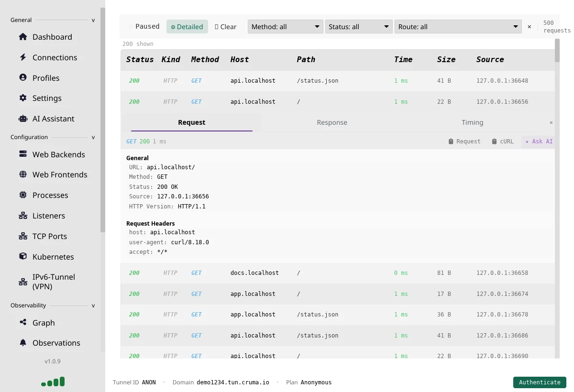Switch to the Response tab
Image resolution: width=574 pixels, height=392 pixels.
coord(332,122)
